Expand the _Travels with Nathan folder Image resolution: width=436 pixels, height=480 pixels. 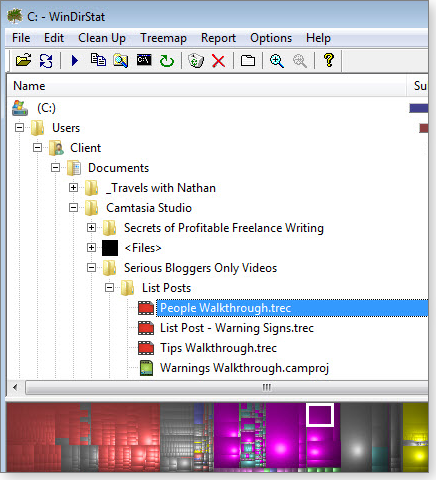(74, 188)
